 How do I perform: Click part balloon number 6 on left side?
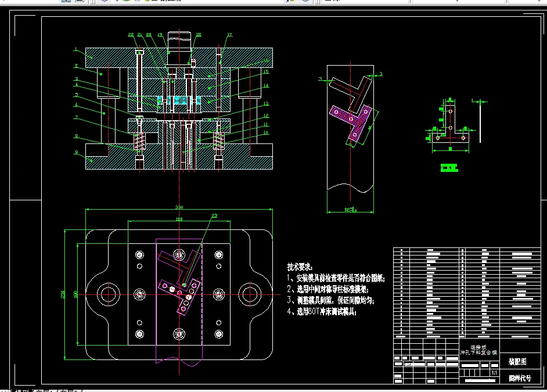pyautogui.click(x=77, y=105)
